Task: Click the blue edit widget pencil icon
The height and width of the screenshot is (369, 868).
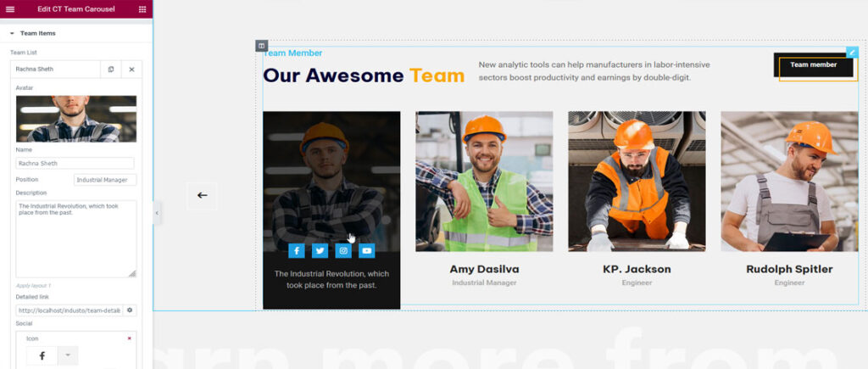Action: click(x=852, y=53)
